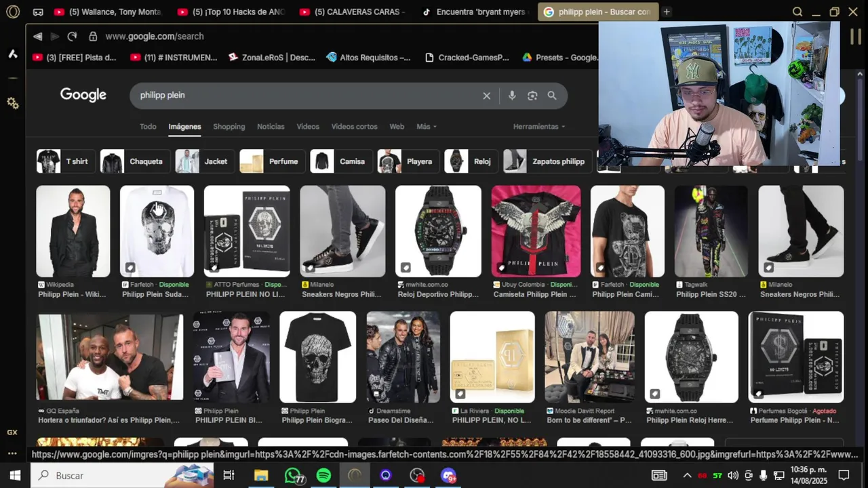Open sidebar settings gear icon
This screenshot has width=868, height=488.
coord(12,103)
